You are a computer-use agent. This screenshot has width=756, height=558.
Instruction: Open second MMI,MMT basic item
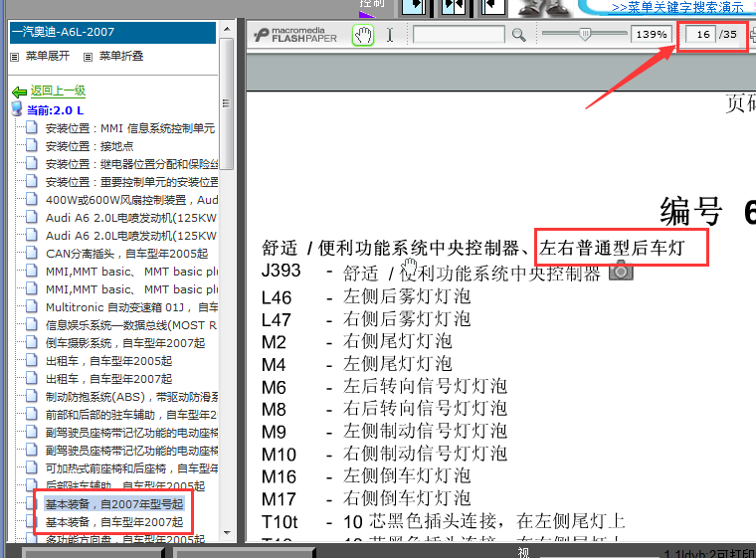131,289
